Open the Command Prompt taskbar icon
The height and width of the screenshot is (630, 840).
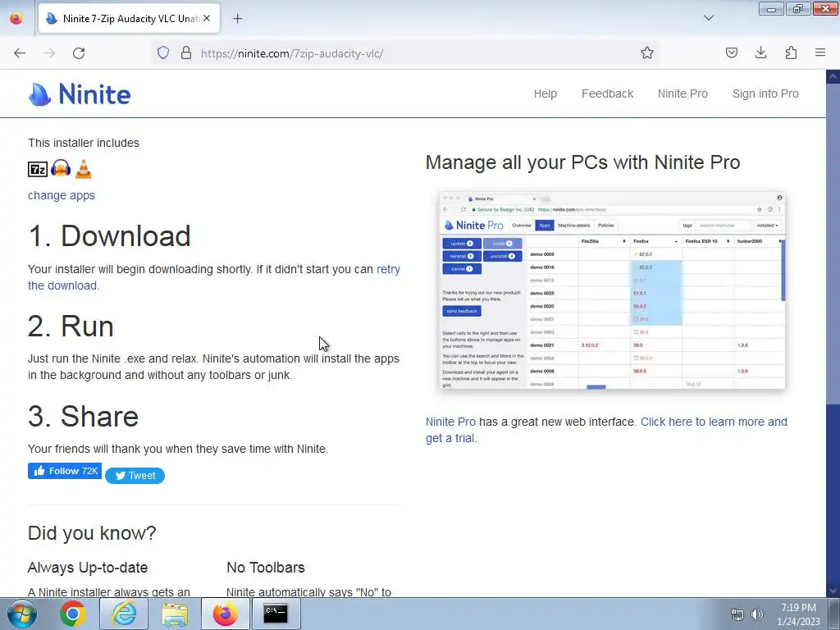coord(276,614)
